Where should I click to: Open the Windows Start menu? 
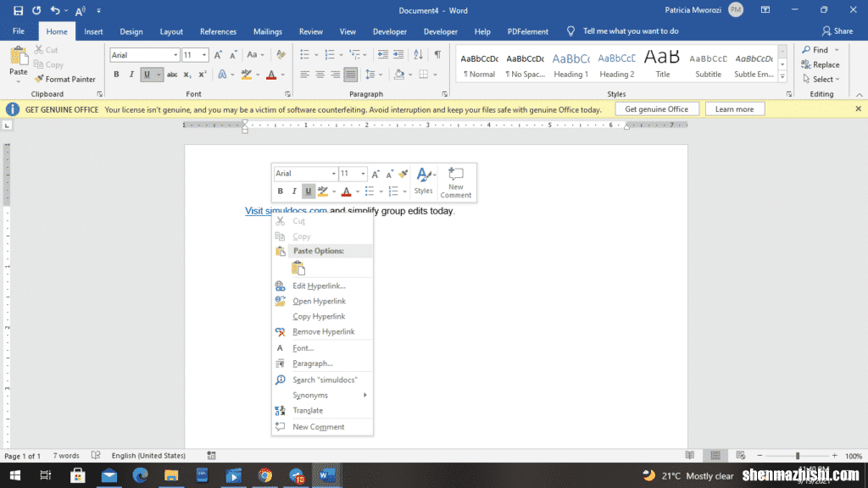coord(15,475)
